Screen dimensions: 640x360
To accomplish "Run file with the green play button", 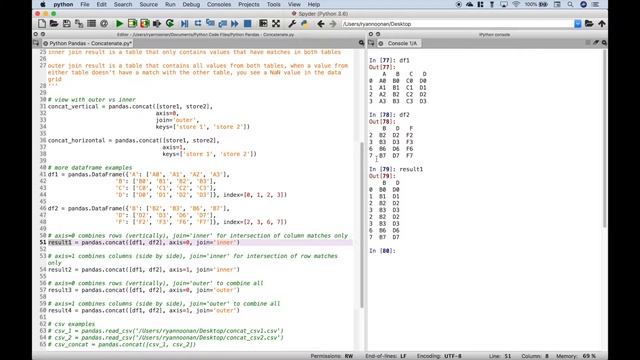I will 120,24.
